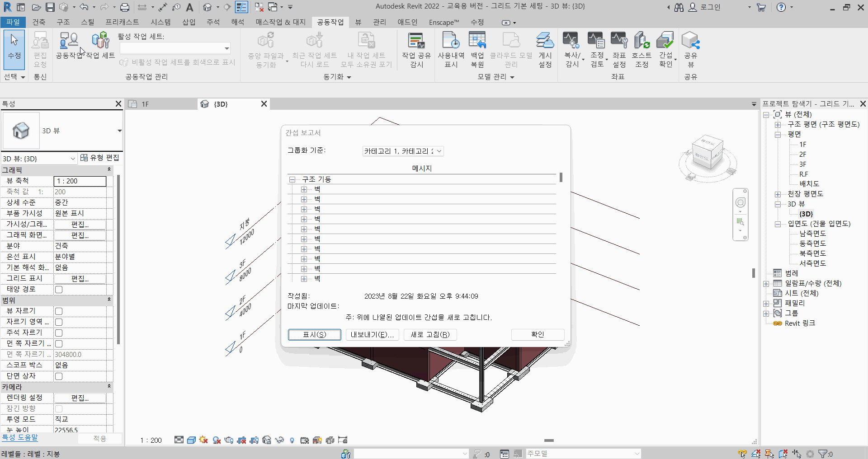Screen dimensions: 868x459
Task: Click the 복사/감시 copy monitor tool
Action: 572,50
